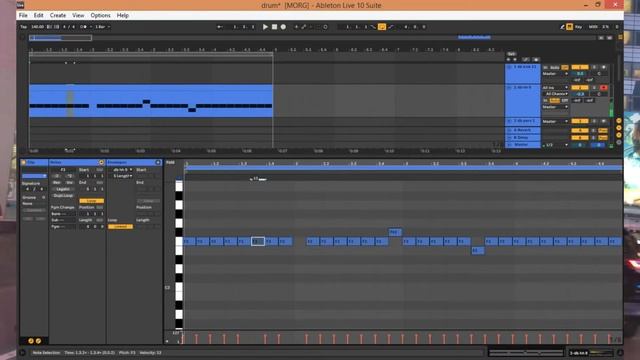
Task: Click the Follow playback icon
Action: (x=220, y=27)
